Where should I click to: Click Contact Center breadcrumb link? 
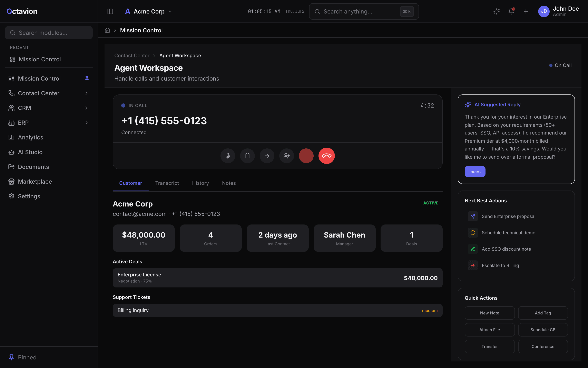pos(132,55)
